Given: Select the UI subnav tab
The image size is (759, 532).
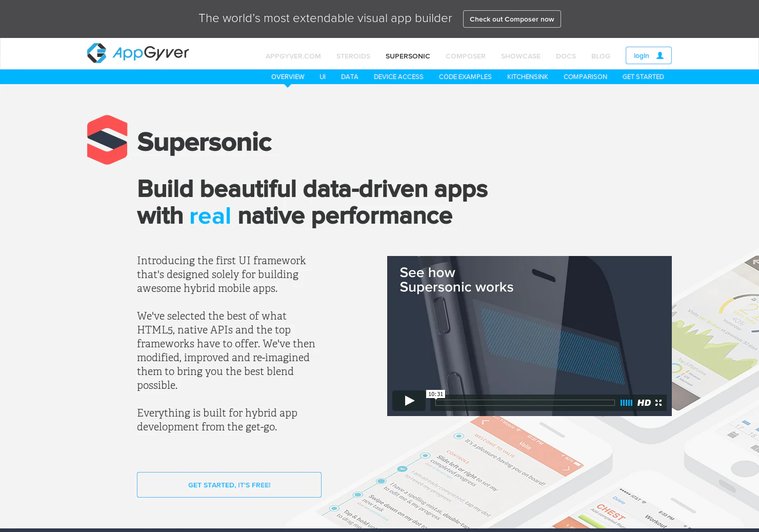Looking at the screenshot, I should point(323,77).
